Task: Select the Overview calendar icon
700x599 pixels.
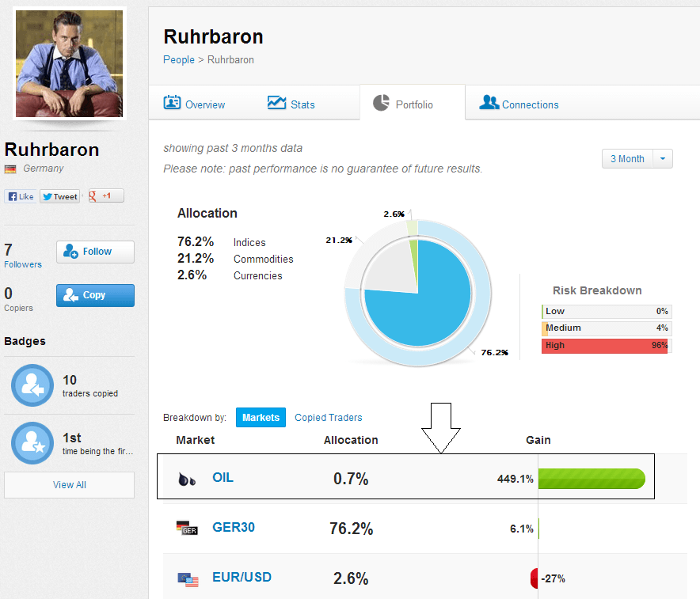Action: pos(173,102)
